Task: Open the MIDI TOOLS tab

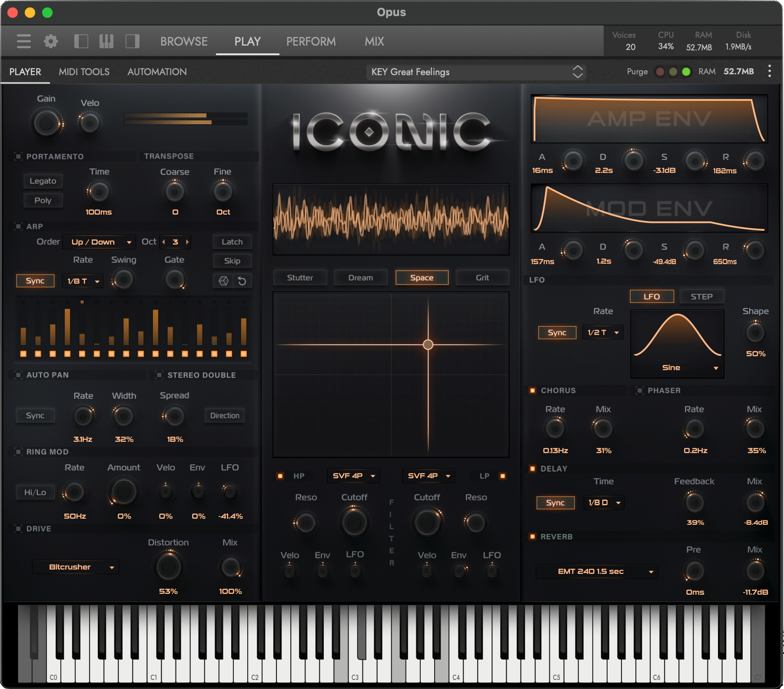Action: coord(84,72)
